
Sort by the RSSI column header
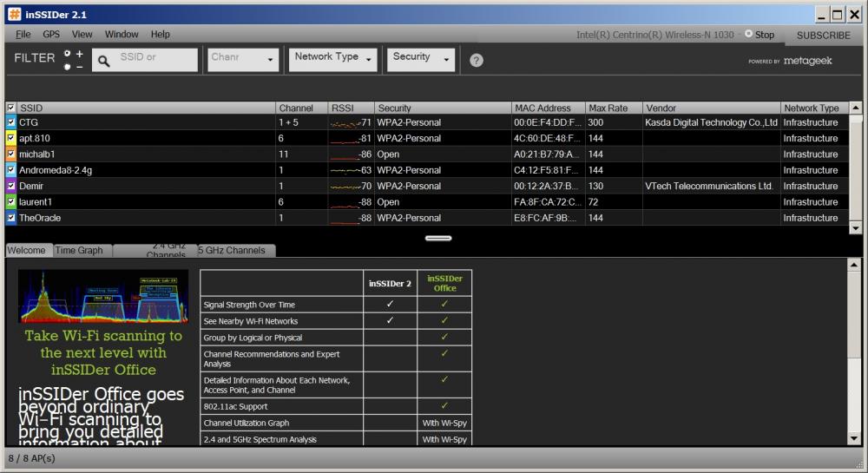(351, 108)
